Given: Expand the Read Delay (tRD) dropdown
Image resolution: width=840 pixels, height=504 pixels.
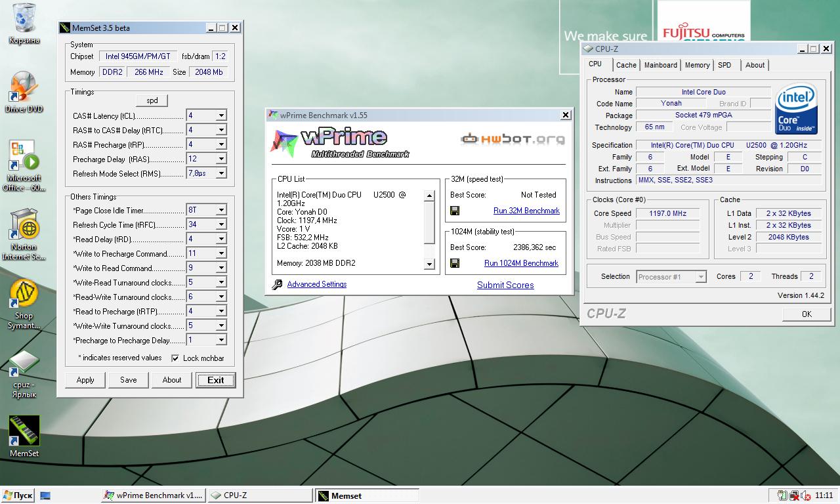Looking at the screenshot, I should coord(221,239).
